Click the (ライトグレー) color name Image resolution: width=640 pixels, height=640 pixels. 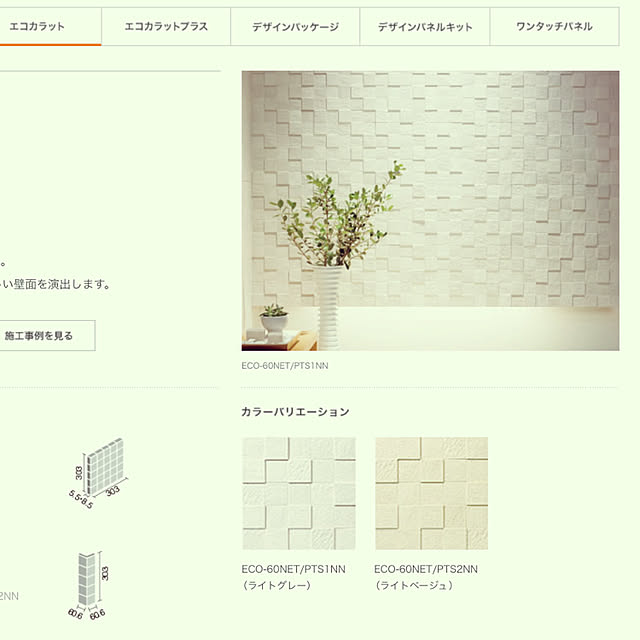(x=277, y=585)
